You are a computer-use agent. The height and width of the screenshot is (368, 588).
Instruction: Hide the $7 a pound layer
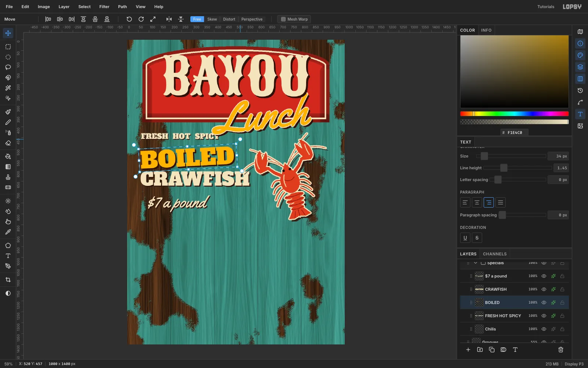(544, 276)
